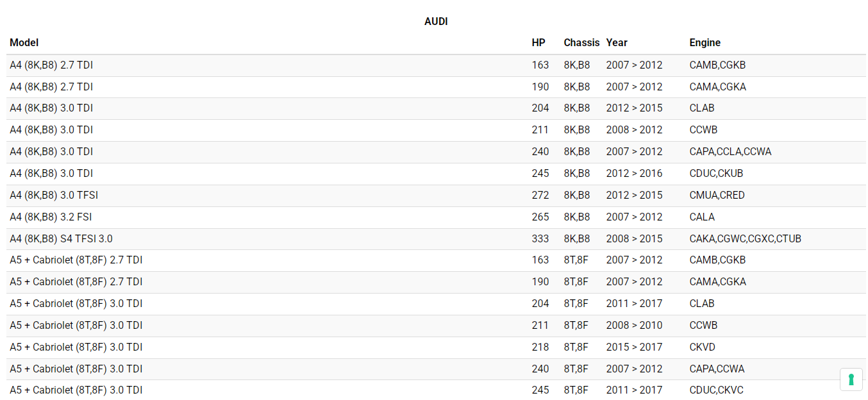Click the Chassis column header
Image resolution: width=868 pixels, height=400 pixels.
click(x=581, y=43)
